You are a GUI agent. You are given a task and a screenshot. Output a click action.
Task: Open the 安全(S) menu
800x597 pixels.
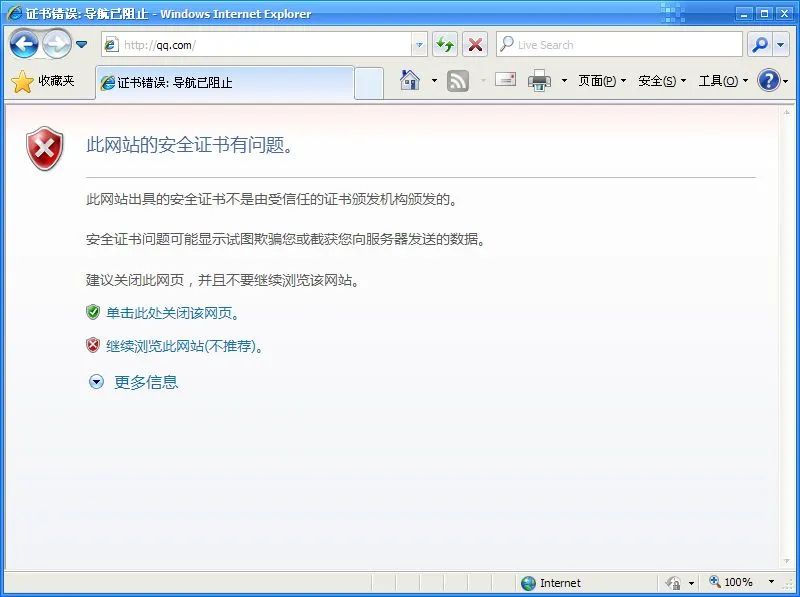click(x=662, y=81)
